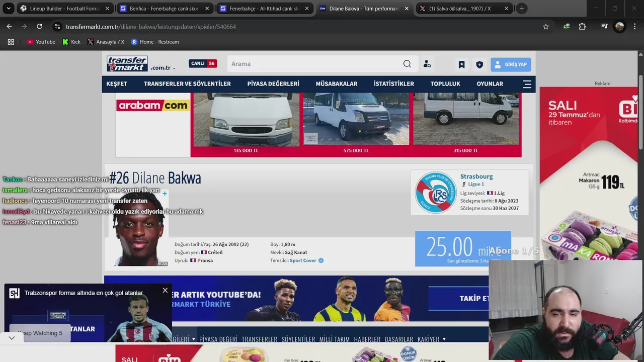Open TRANSFERLER VE SÖYLENTİLER menu
The width and height of the screenshot is (644, 362).
(187, 84)
